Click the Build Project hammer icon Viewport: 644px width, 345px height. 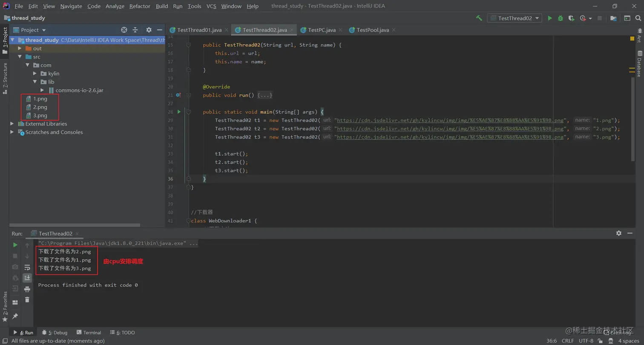[x=479, y=18]
